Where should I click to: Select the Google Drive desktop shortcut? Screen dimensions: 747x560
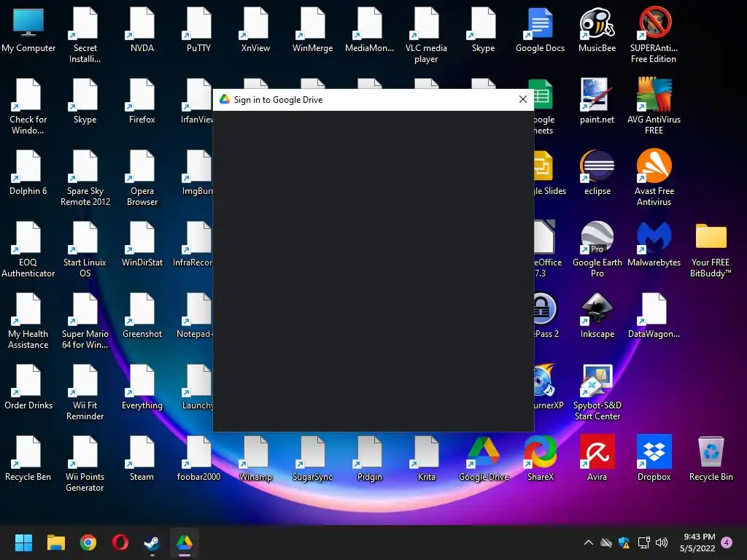483,458
